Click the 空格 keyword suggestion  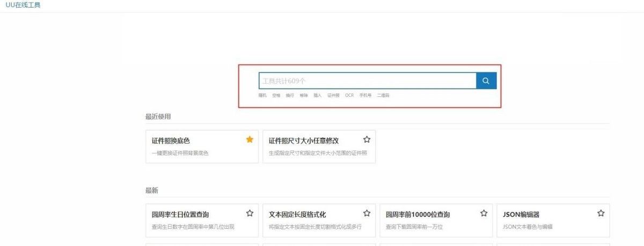276,95
